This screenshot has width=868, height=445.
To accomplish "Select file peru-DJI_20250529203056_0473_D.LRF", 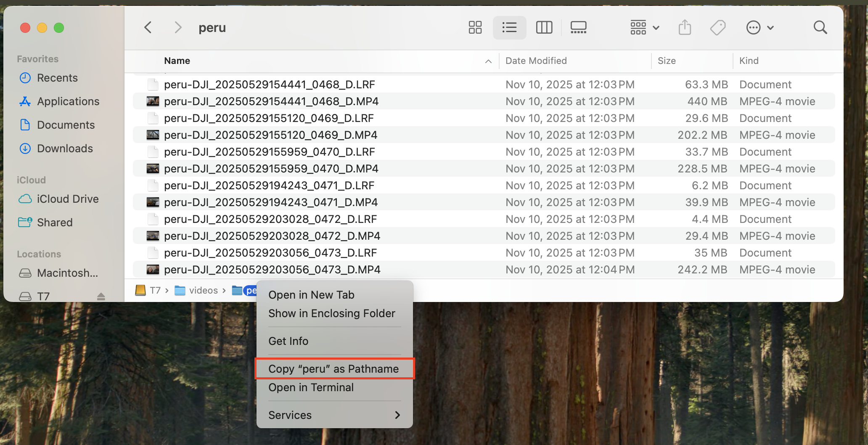I will [484, 253].
